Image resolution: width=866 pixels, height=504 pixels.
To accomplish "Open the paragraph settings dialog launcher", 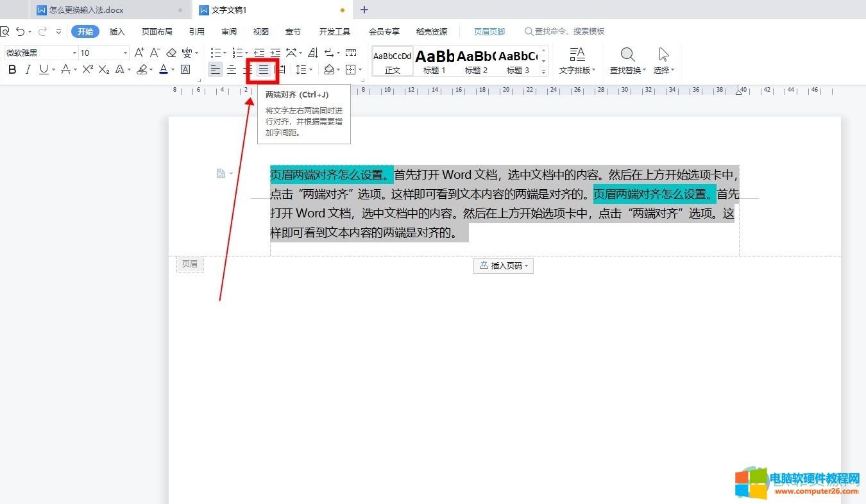I will (362, 80).
